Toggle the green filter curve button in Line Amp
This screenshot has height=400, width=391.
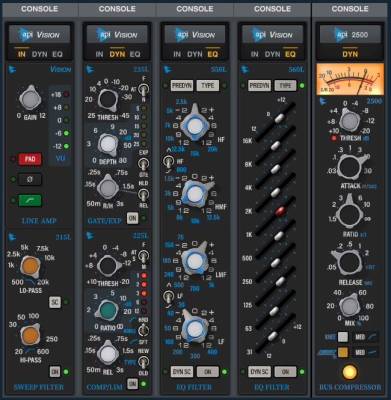coord(30,200)
